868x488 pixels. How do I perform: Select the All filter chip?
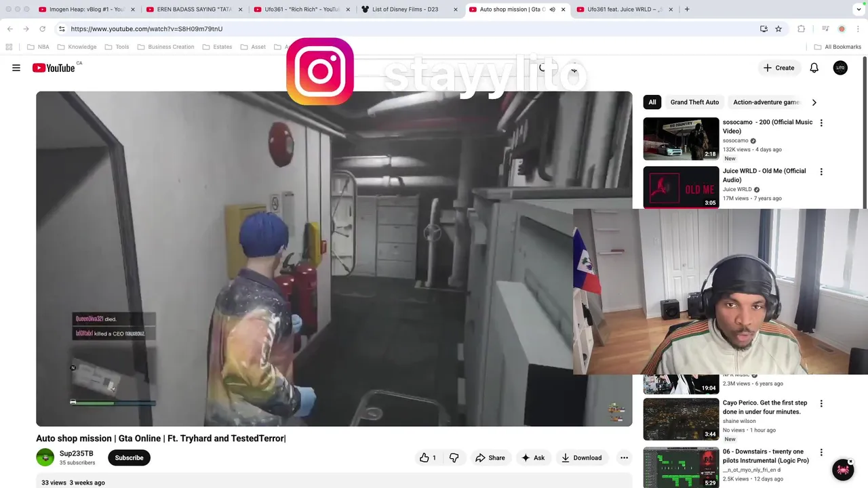click(652, 102)
